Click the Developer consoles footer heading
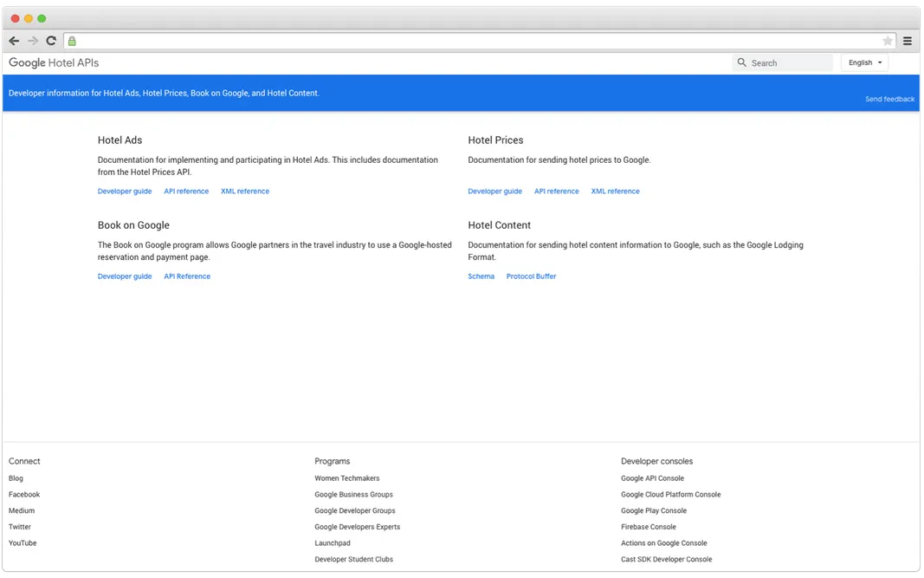This screenshot has height=578, width=924. 657,461
